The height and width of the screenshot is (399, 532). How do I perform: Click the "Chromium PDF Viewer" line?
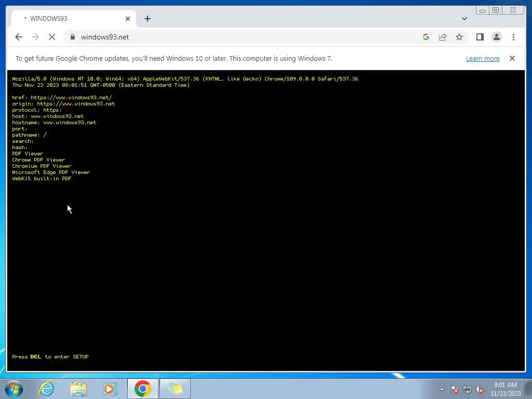(x=42, y=166)
